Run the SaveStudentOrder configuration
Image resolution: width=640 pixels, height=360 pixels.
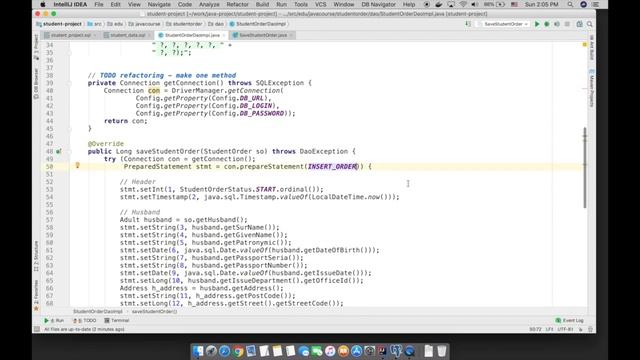coord(537,24)
